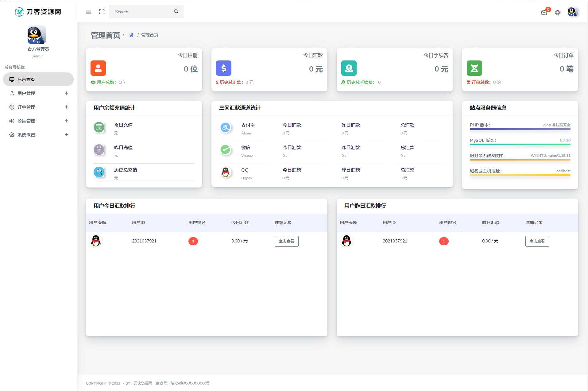Open the mail notifications icon
Image resolution: width=588 pixels, height=391 pixels.
pyautogui.click(x=544, y=13)
